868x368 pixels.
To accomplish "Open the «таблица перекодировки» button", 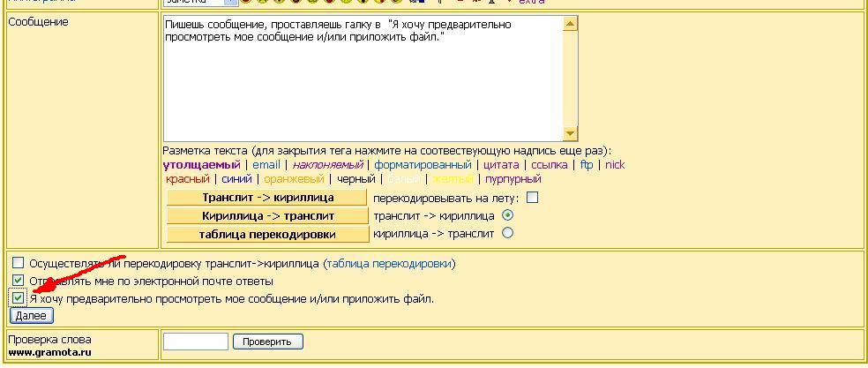I will pyautogui.click(x=266, y=234).
